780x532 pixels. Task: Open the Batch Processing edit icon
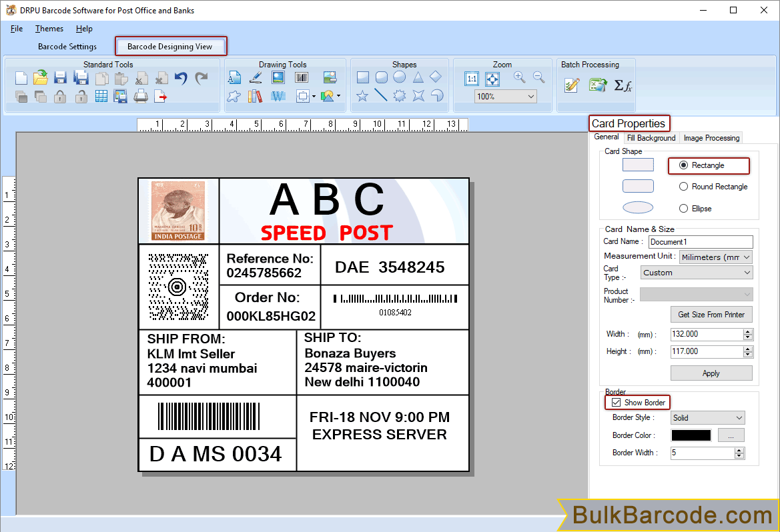coord(572,85)
